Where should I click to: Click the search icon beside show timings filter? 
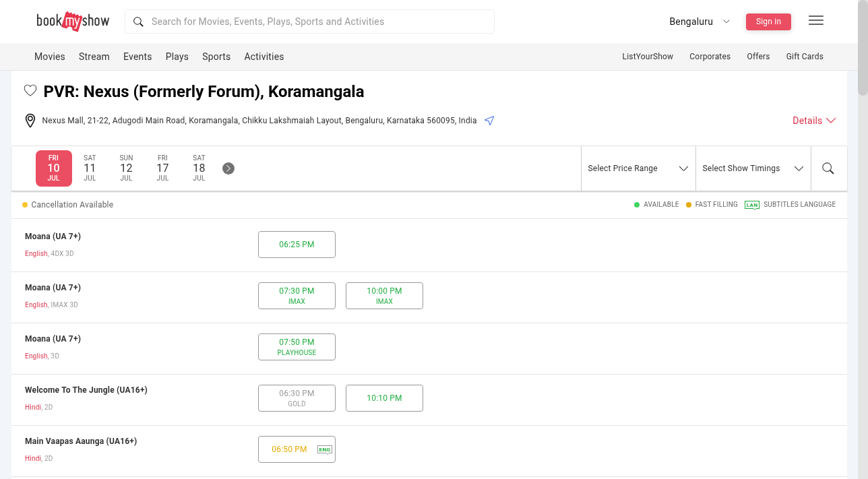(x=828, y=168)
